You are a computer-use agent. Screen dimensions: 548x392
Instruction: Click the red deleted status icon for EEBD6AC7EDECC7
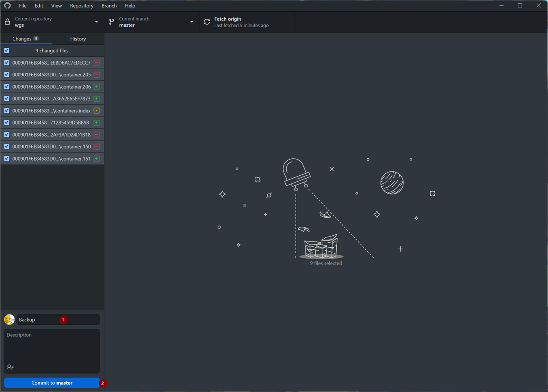pos(97,63)
